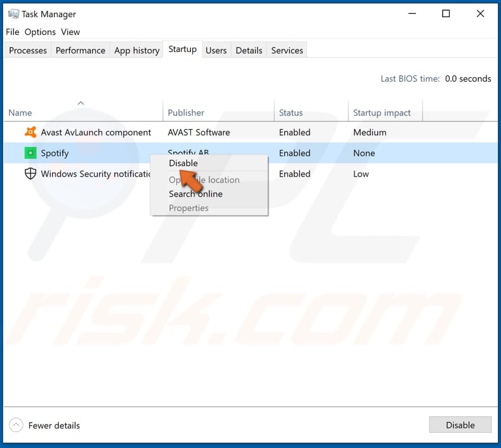The image size is (501, 448).
Task: Click the AVAST Software publisher cell
Action: coord(198,132)
